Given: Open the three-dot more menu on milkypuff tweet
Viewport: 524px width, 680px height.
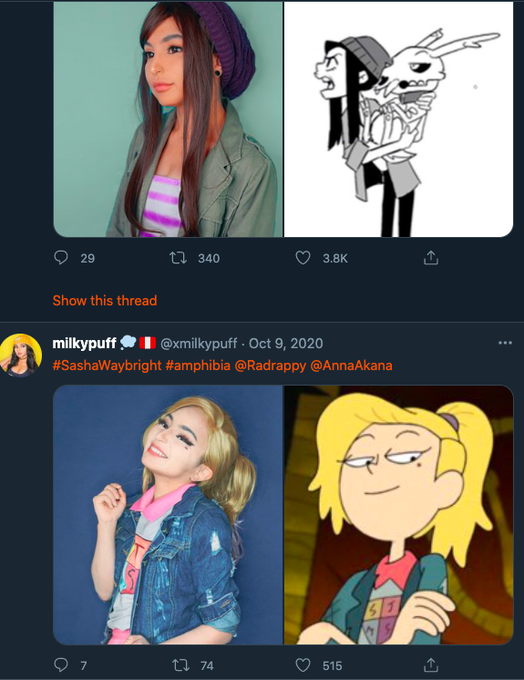Looking at the screenshot, I should (x=505, y=343).
